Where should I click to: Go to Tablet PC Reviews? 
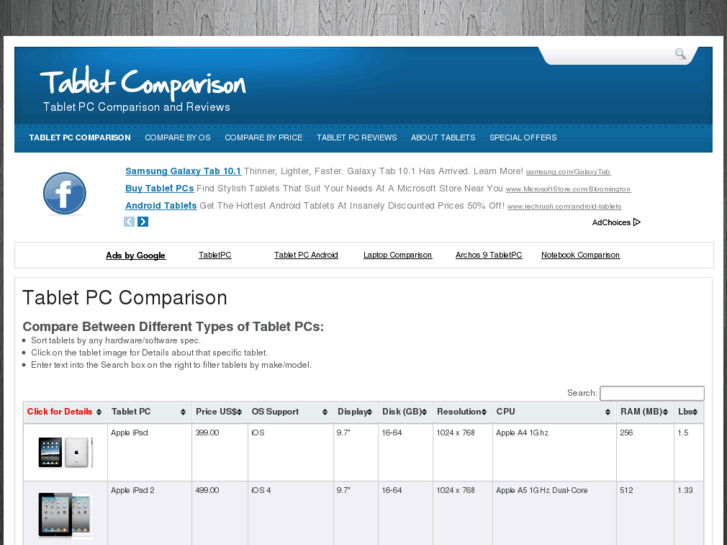(357, 138)
